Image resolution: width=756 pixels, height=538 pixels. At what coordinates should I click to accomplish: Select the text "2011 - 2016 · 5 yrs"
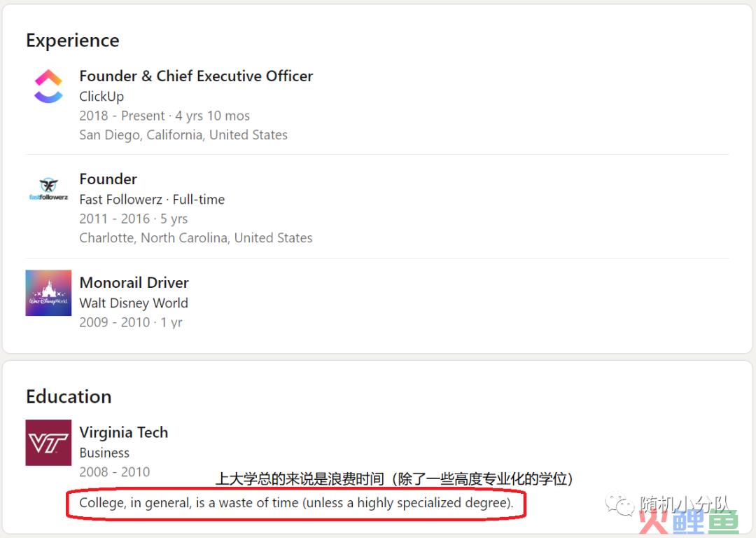pyautogui.click(x=134, y=219)
